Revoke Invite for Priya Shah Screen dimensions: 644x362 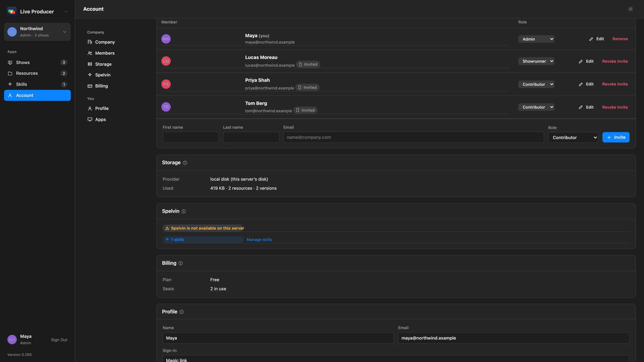click(615, 84)
